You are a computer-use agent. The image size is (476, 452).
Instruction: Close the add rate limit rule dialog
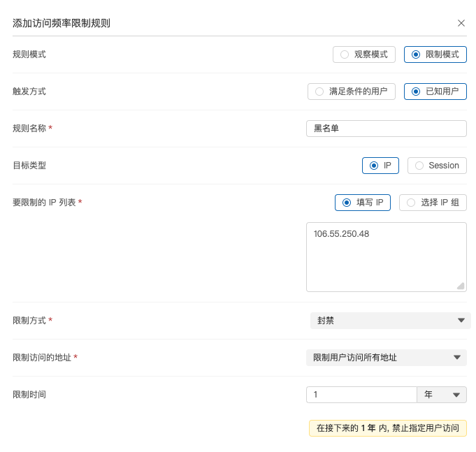point(461,23)
